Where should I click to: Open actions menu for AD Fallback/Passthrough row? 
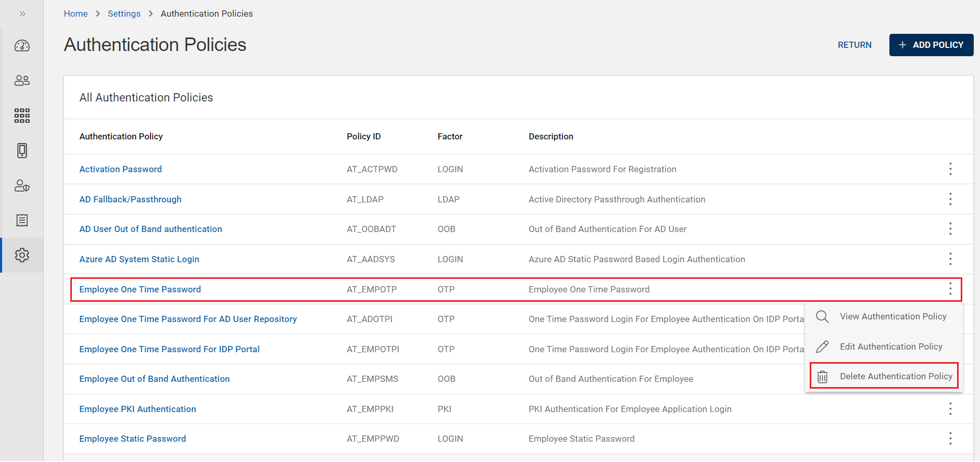[950, 199]
